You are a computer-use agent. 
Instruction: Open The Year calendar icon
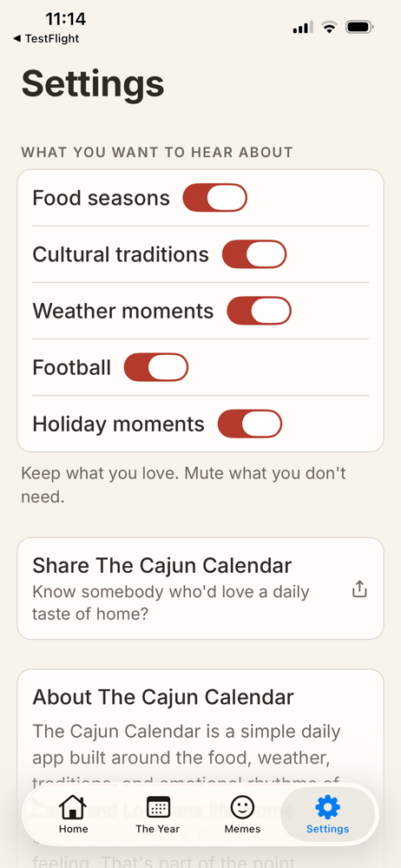[x=158, y=807]
